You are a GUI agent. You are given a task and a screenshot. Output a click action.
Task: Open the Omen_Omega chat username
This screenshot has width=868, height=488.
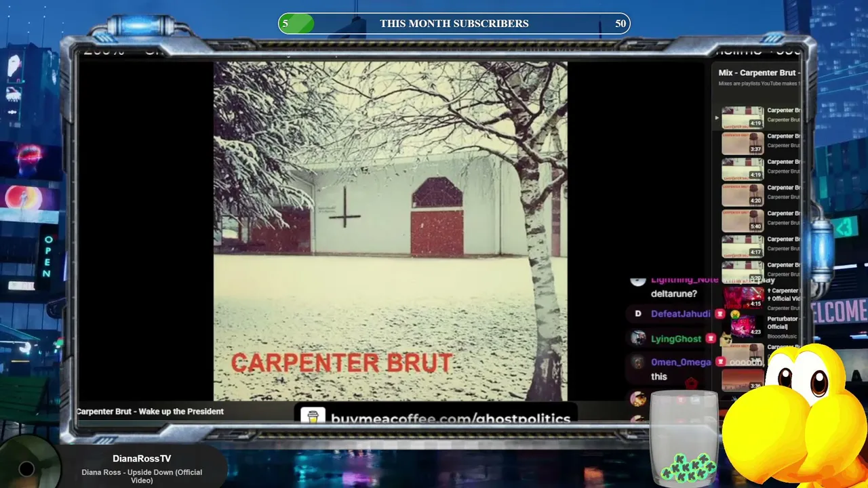click(x=681, y=362)
